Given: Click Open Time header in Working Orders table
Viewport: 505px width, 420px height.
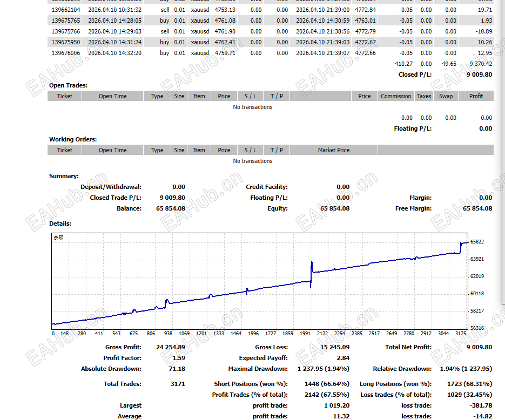Looking at the screenshot, I should tap(112, 150).
